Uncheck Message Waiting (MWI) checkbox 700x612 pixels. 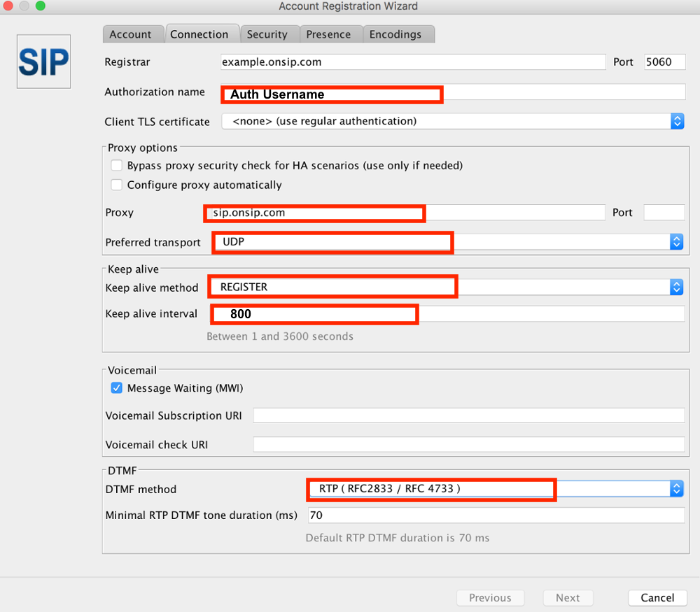click(x=116, y=388)
